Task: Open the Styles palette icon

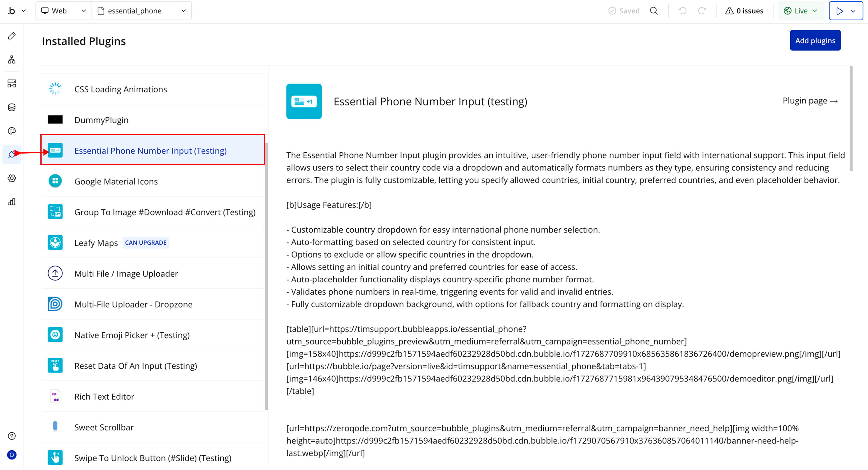Action: click(12, 131)
